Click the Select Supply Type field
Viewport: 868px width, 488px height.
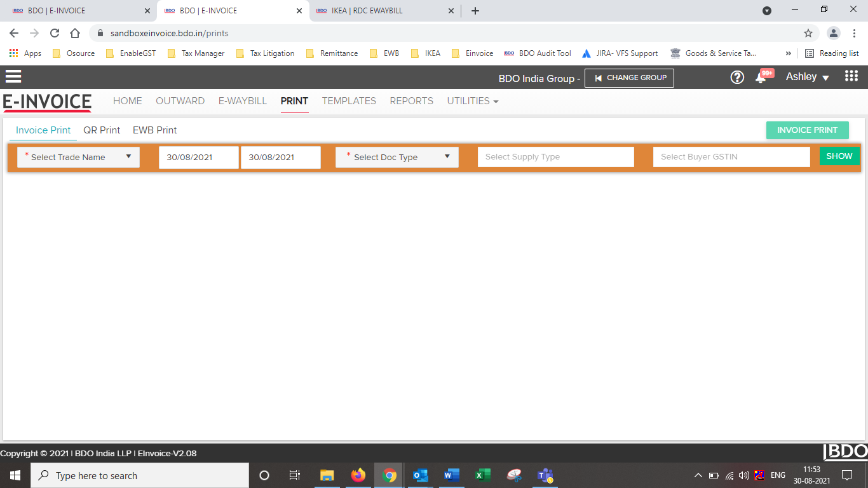click(555, 157)
